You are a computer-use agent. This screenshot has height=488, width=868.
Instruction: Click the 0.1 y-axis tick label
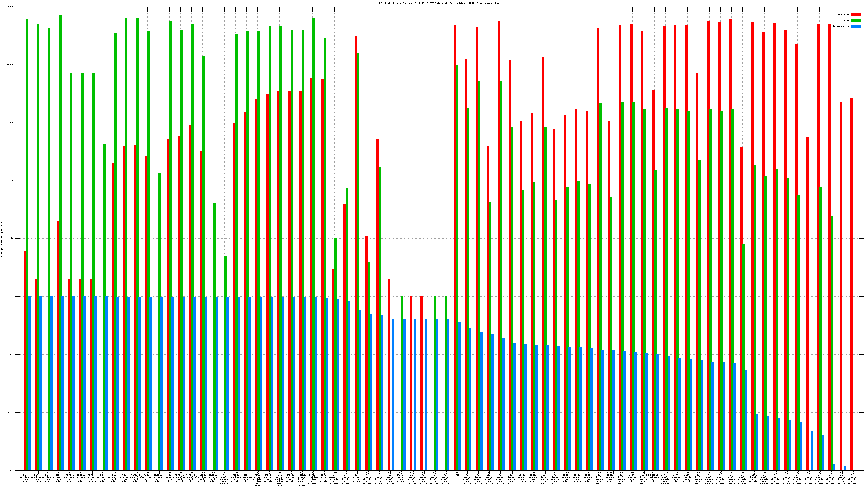(12, 355)
